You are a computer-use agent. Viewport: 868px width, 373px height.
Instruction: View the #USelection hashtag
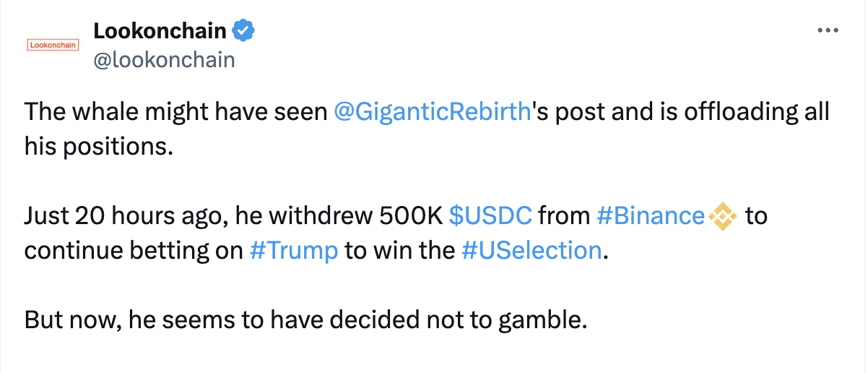[x=531, y=251]
